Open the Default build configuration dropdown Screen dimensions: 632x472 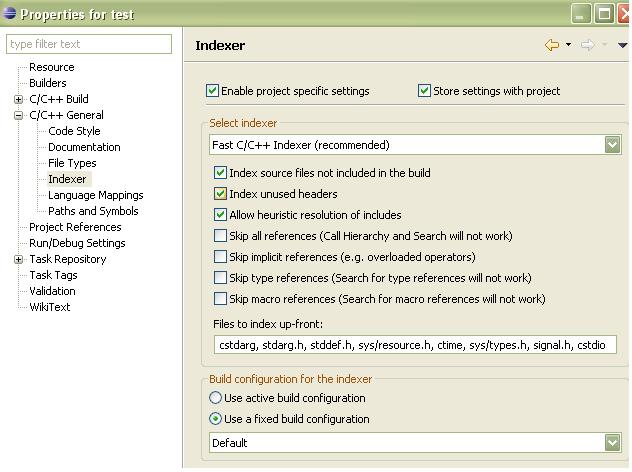tap(415, 443)
